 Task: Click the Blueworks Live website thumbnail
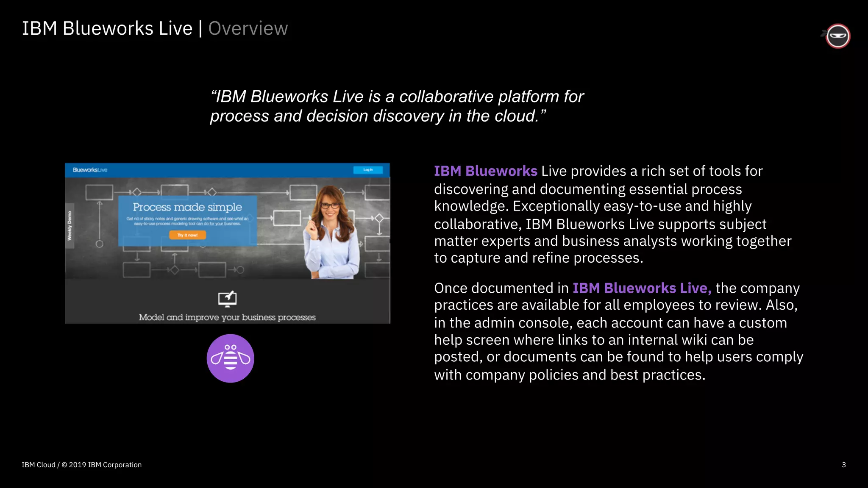[x=228, y=243]
